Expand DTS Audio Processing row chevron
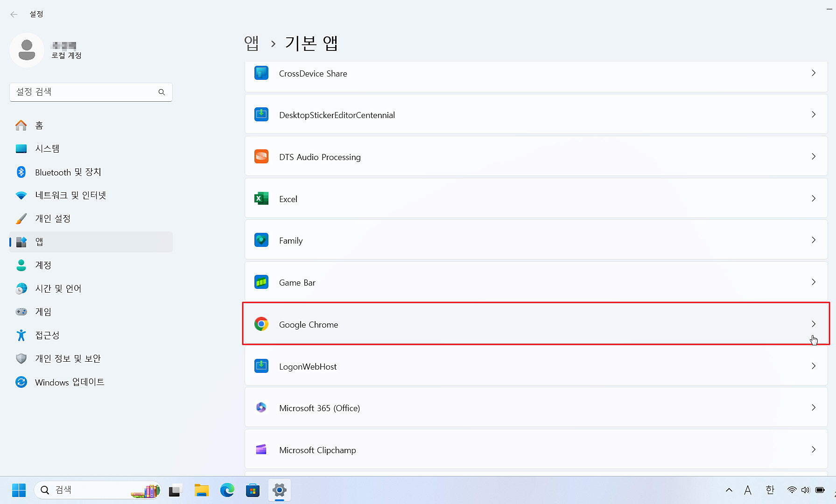The image size is (836, 504). 814,157
